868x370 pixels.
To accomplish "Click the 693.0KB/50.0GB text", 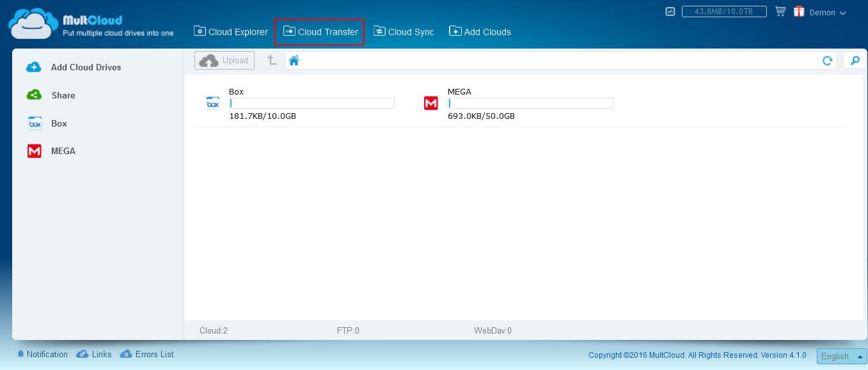I will pyautogui.click(x=481, y=116).
